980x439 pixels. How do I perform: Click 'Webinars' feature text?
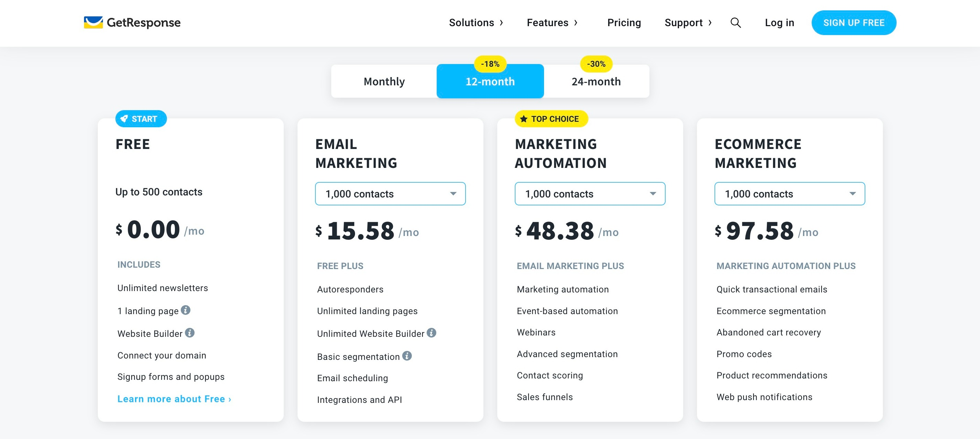pyautogui.click(x=536, y=332)
